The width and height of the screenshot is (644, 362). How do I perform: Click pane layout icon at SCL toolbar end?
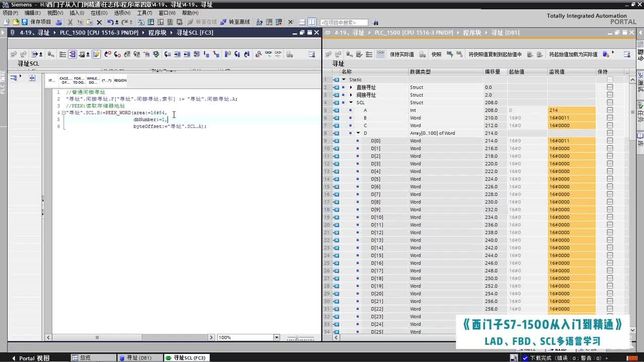(x=311, y=54)
